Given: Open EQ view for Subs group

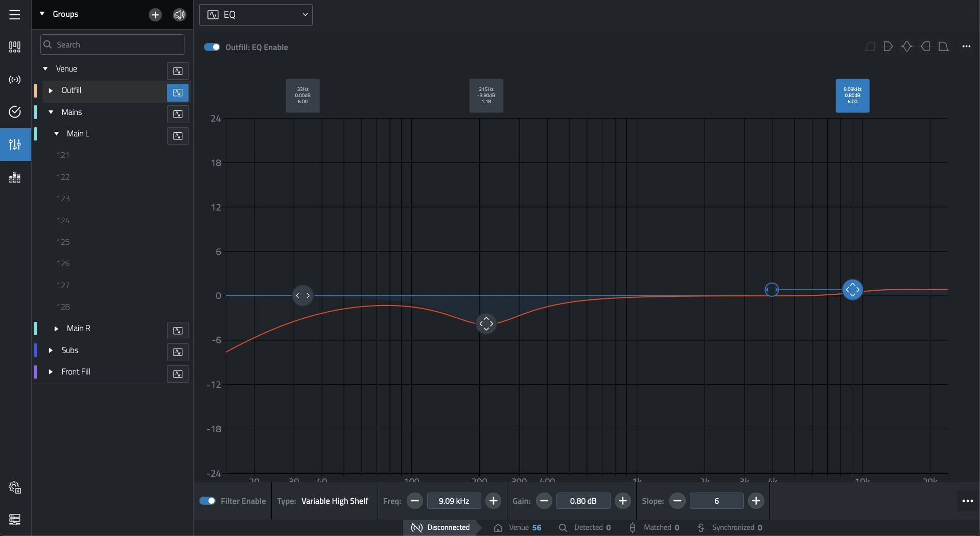Looking at the screenshot, I should click(x=178, y=352).
